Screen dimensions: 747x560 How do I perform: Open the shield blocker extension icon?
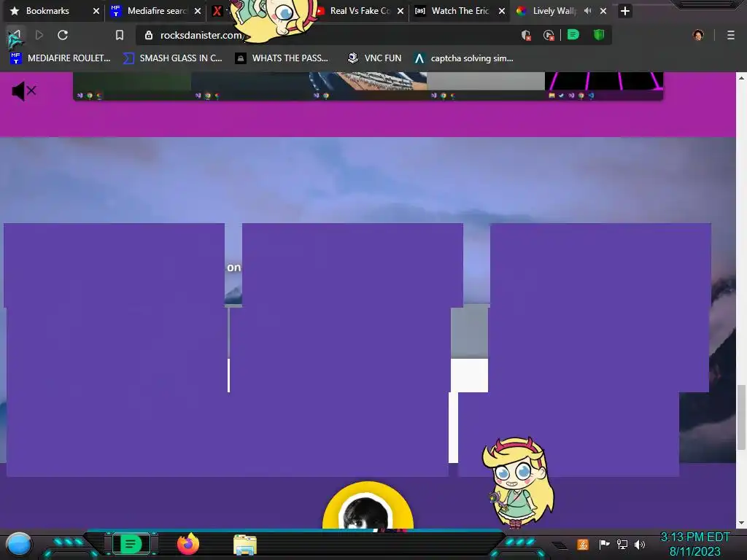(x=526, y=35)
